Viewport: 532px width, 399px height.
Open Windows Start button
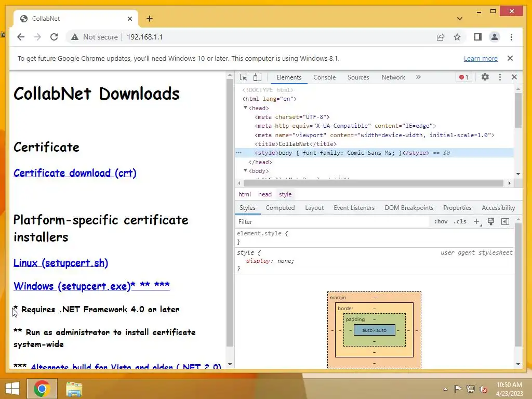click(x=12, y=389)
